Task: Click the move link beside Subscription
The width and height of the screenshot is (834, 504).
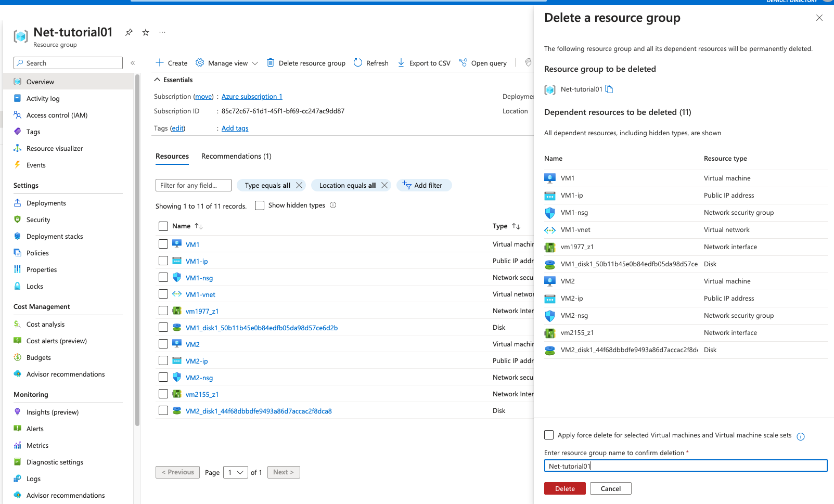Action: 203,96
